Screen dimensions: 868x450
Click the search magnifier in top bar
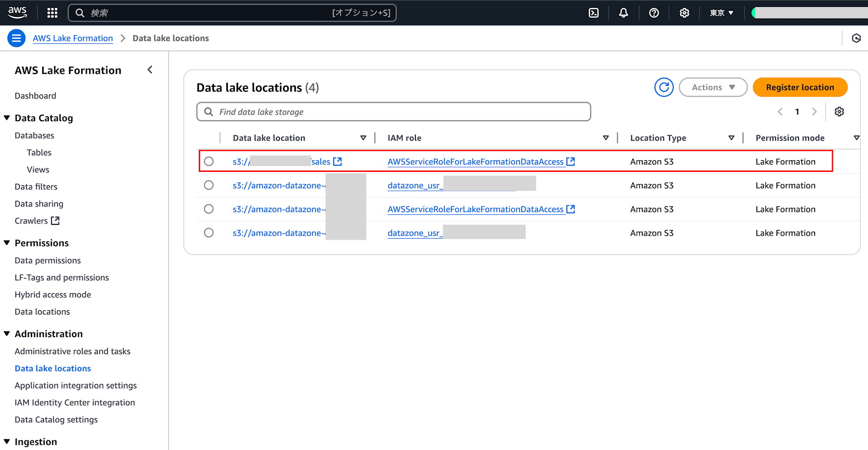pos(80,13)
